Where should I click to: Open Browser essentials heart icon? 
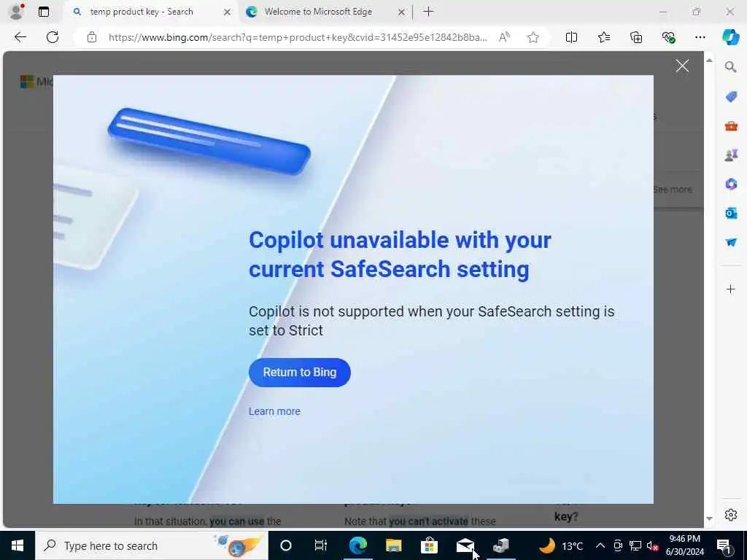(668, 37)
